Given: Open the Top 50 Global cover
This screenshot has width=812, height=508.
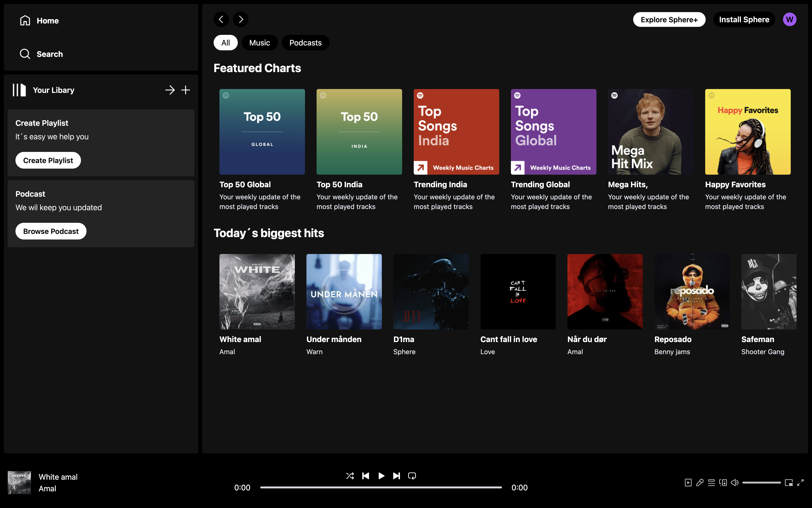Looking at the screenshot, I should (262, 132).
